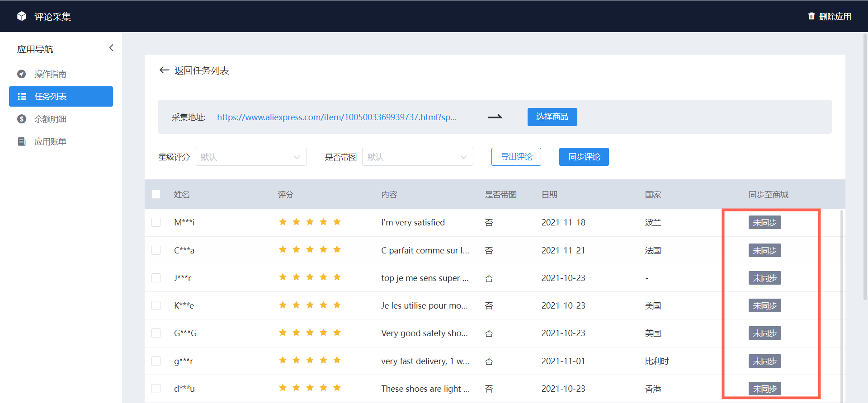Toggle the select-all checkbox in table header

pos(156,194)
